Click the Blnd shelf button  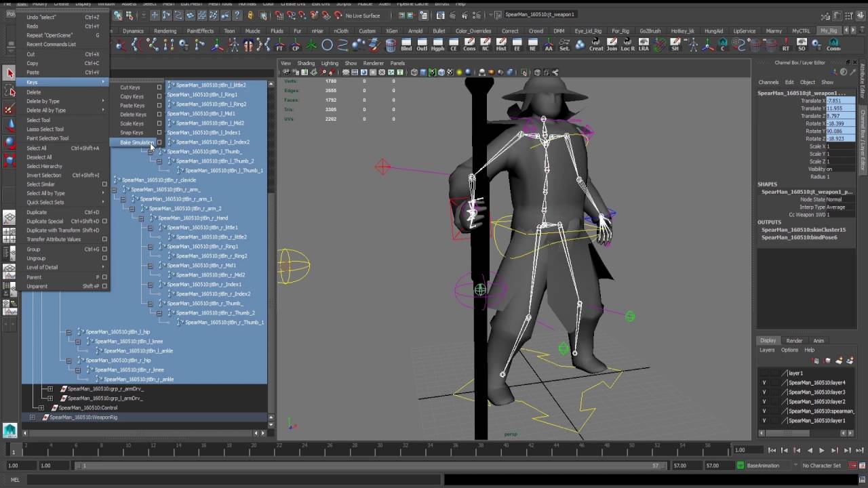tap(406, 45)
